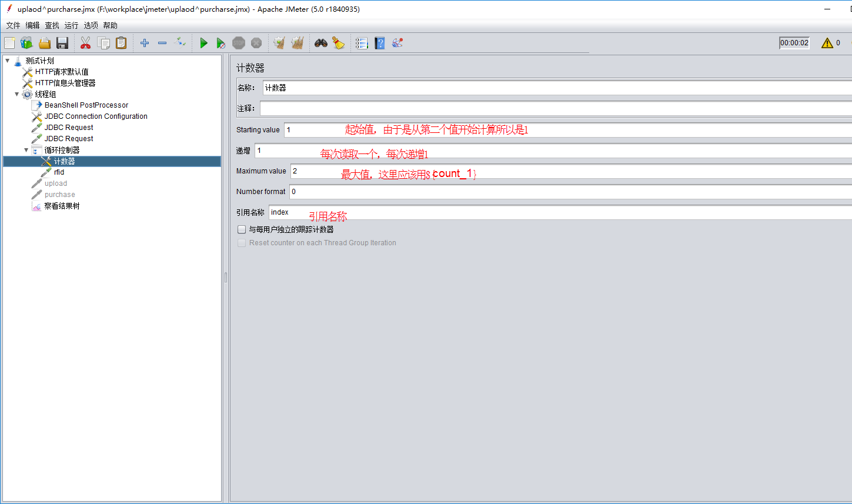The width and height of the screenshot is (852, 504).
Task: Click the 测试计划 flask icon
Action: pyautogui.click(x=18, y=61)
